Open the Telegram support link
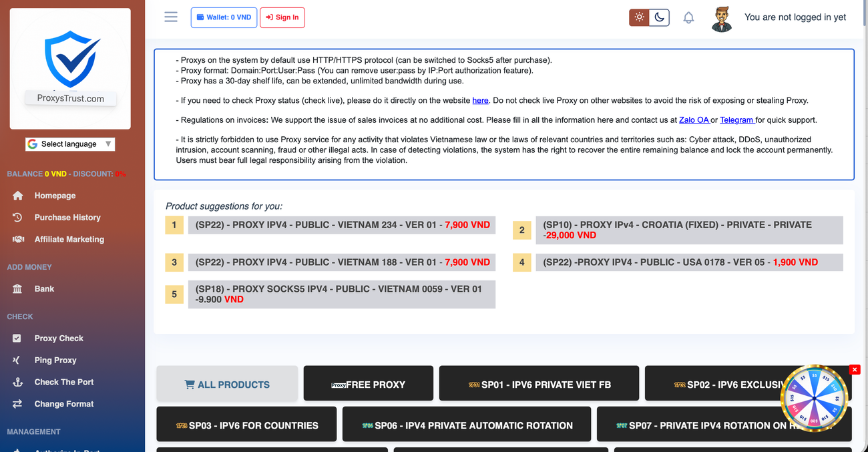This screenshot has width=868, height=452. click(737, 120)
